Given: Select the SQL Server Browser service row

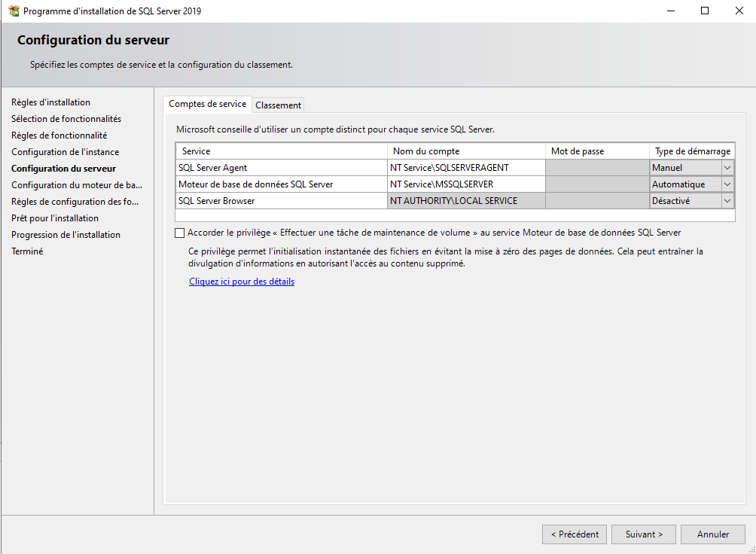Looking at the screenshot, I should [281, 201].
